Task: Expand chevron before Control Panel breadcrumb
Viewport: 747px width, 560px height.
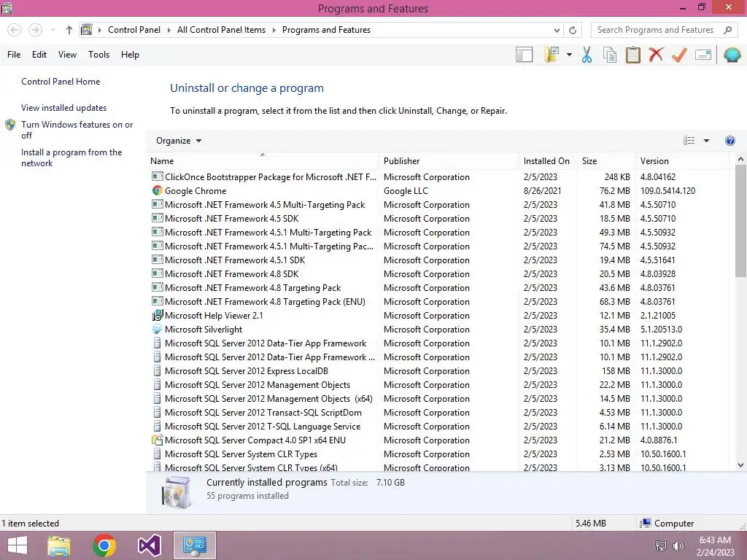Action: click(x=99, y=30)
